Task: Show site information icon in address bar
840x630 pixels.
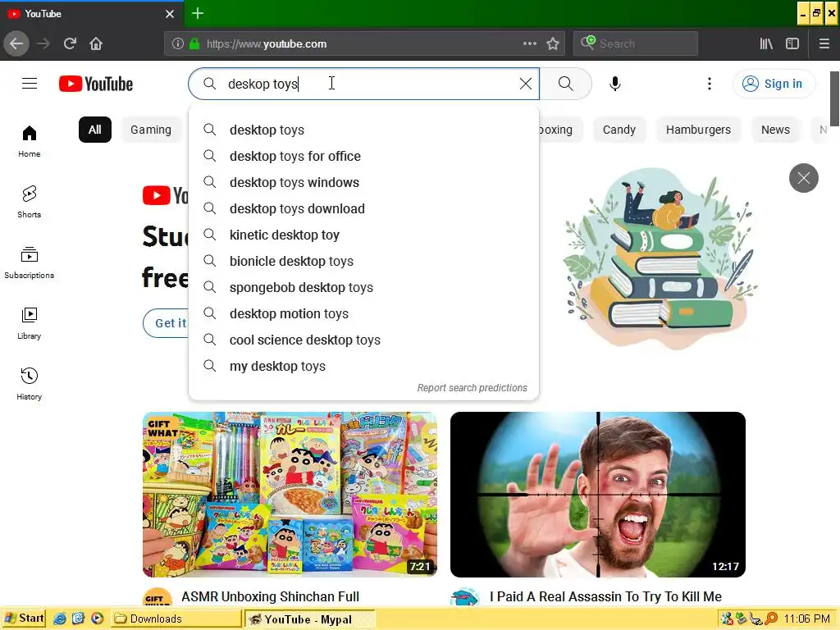Action: [x=178, y=44]
